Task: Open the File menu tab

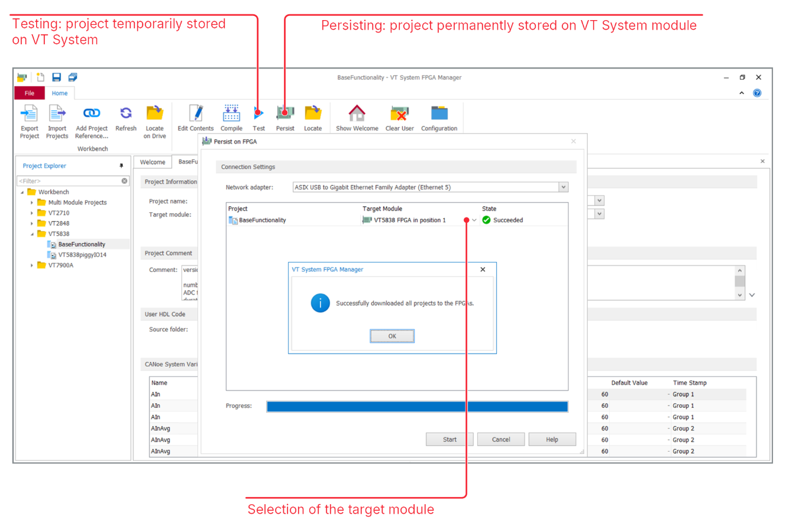Action: pos(29,93)
